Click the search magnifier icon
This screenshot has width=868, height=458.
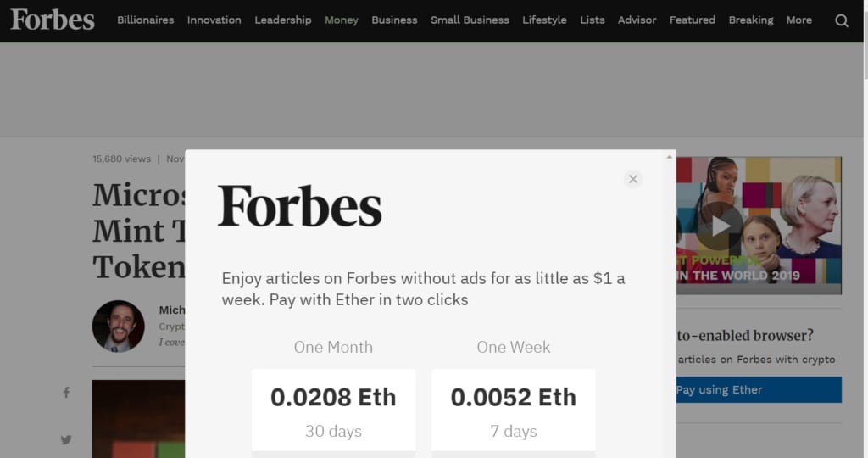[842, 20]
